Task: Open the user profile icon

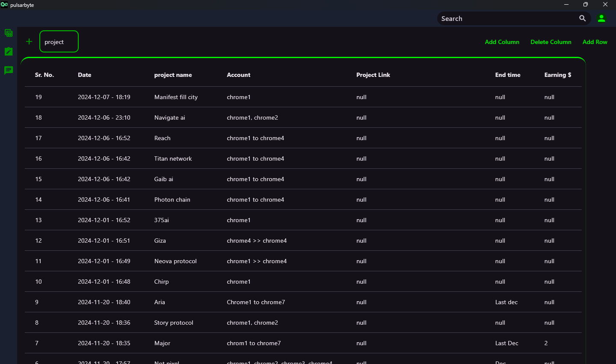Action: (601, 18)
